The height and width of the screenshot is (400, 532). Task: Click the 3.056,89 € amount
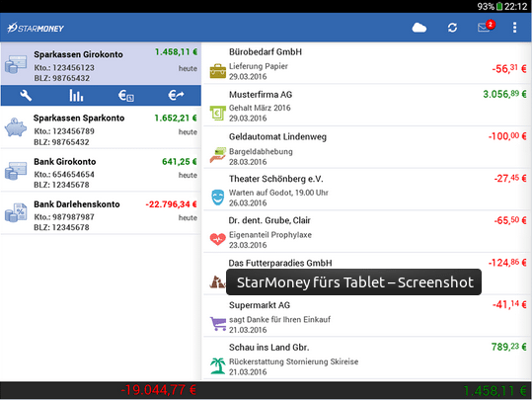tap(504, 94)
